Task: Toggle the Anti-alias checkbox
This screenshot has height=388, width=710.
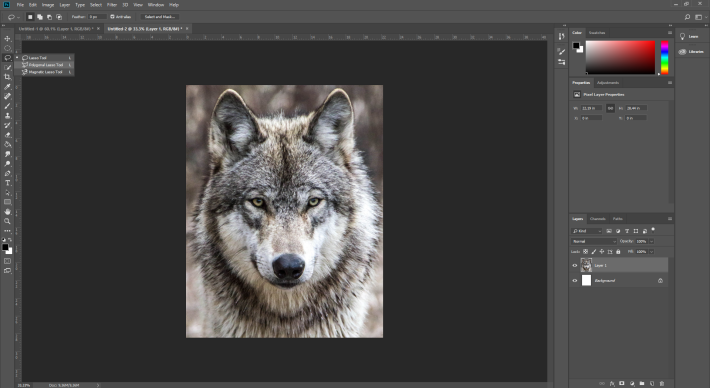Action: (x=112, y=17)
